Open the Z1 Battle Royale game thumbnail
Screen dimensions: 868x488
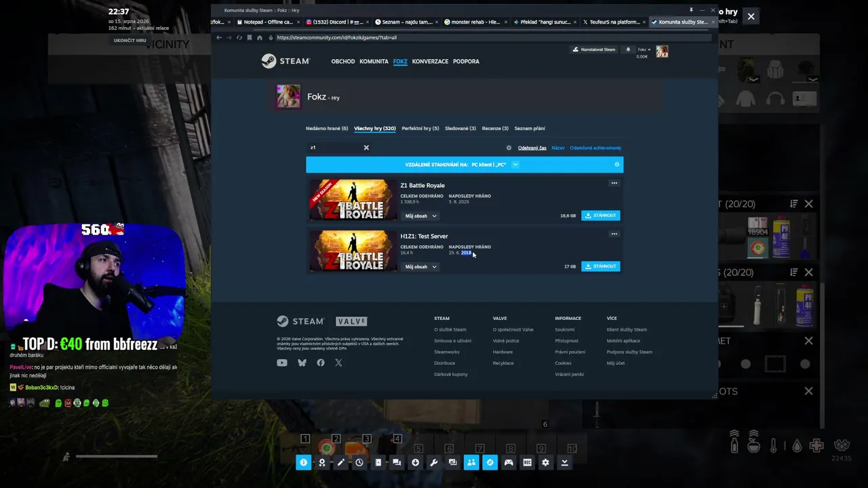point(353,200)
